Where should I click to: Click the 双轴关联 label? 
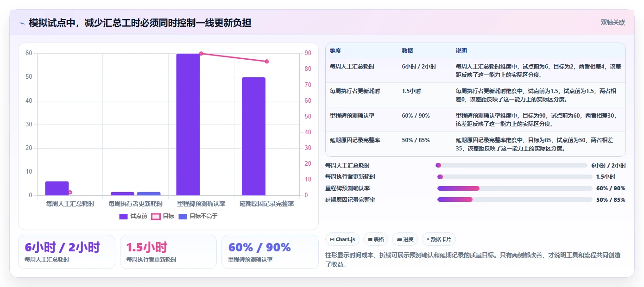pyautogui.click(x=613, y=23)
